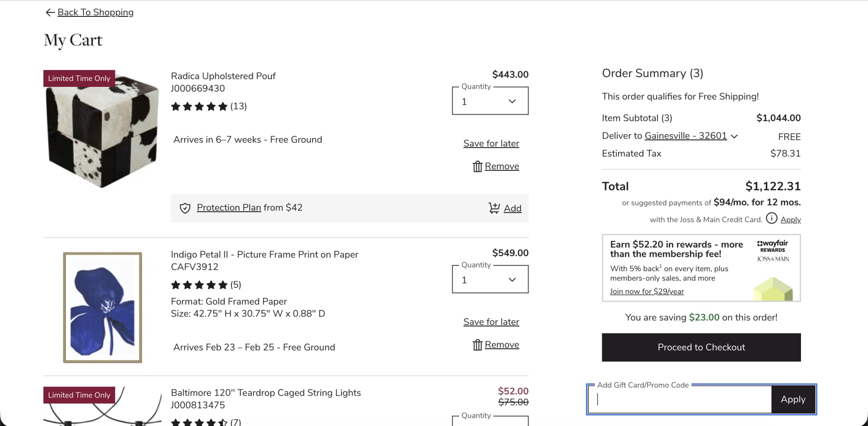The height and width of the screenshot is (426, 868).
Task: Expand the Deliver to Gainesville chevron
Action: pyautogui.click(x=734, y=137)
